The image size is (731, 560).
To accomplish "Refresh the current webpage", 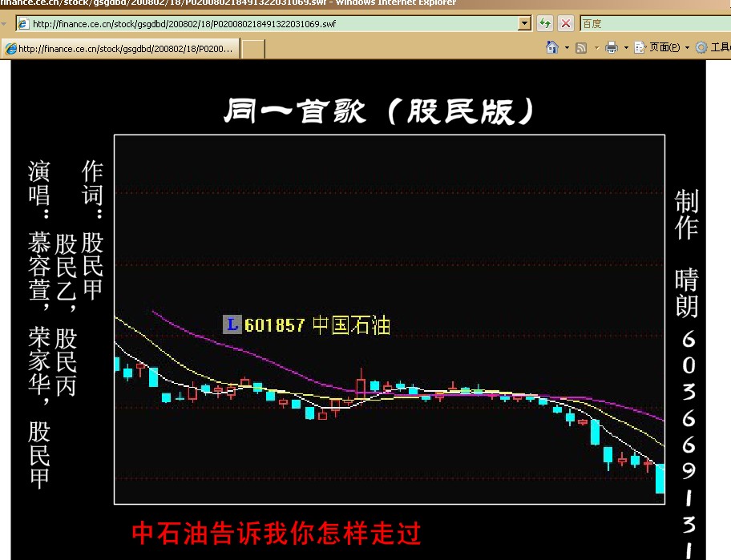I will click(x=545, y=23).
